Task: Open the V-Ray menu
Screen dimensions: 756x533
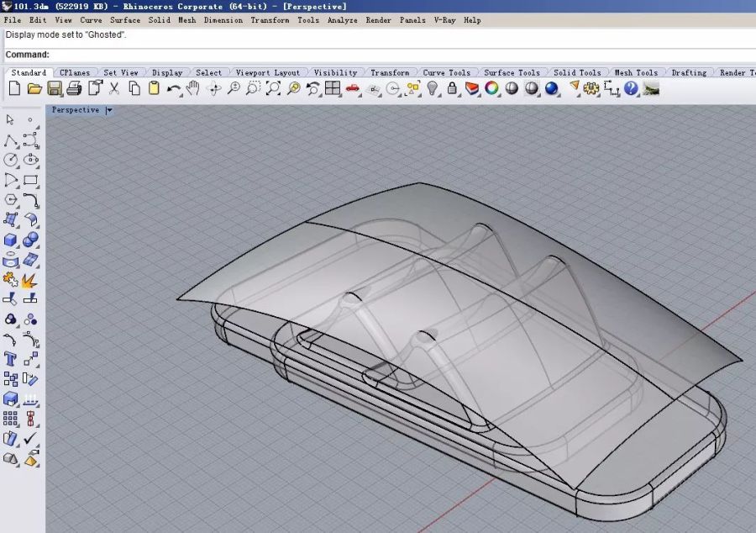Action: (x=444, y=19)
